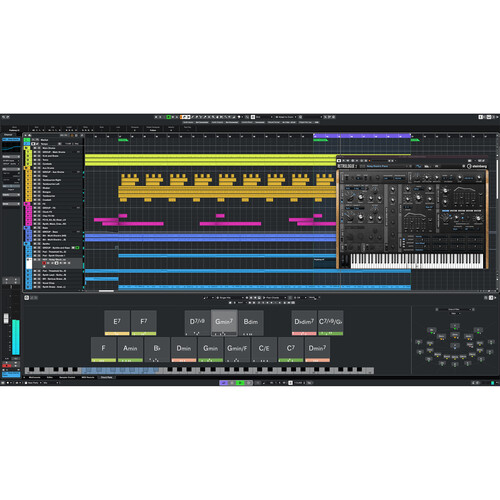Screen dimensions: 500x500
Task: Toggle the green toolbar state button
Action: [x=169, y=117]
